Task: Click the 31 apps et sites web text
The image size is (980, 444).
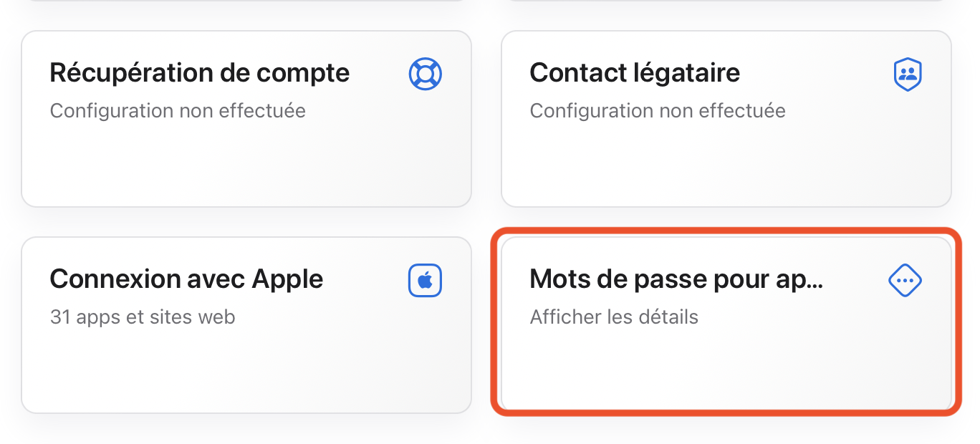Action: pyautogui.click(x=142, y=317)
